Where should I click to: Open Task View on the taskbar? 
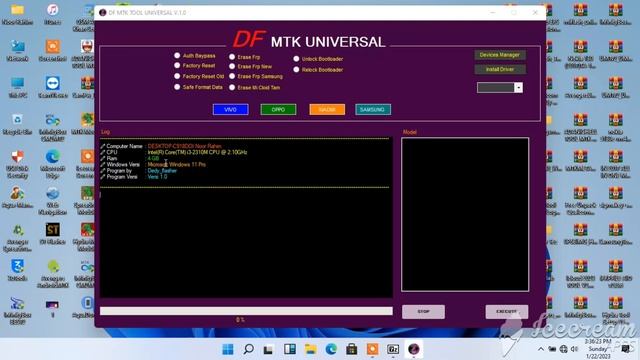(268, 349)
